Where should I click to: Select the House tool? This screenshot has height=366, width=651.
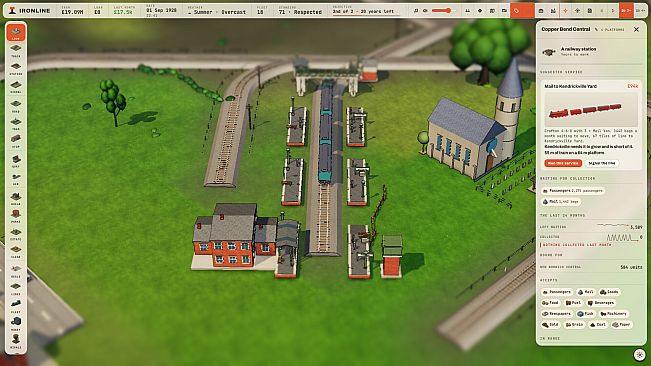click(x=15, y=198)
